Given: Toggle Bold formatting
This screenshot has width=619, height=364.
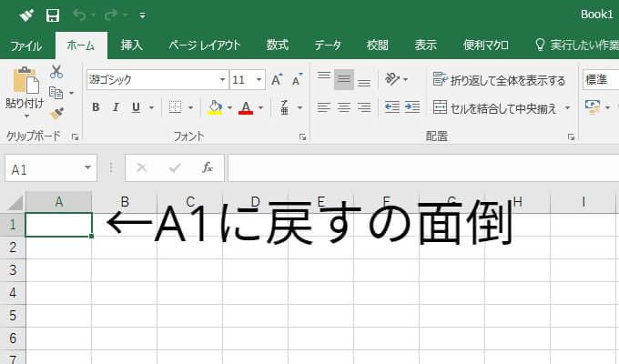Looking at the screenshot, I should coord(96,107).
